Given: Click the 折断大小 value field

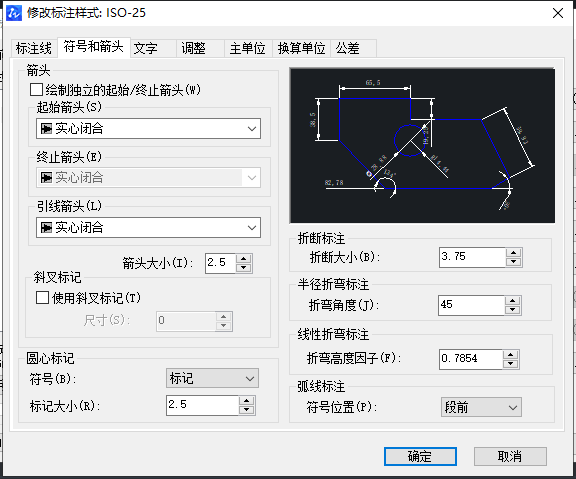Looking at the screenshot, I should click(x=472, y=257).
